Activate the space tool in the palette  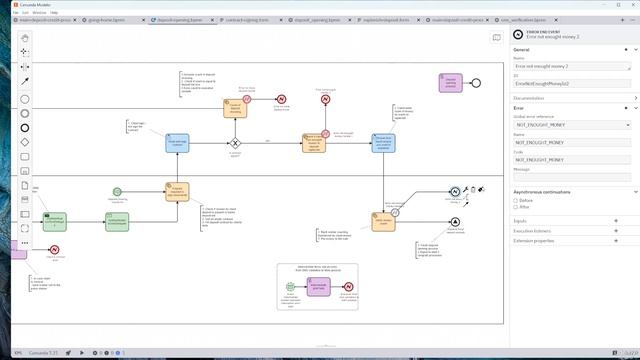pos(25,67)
